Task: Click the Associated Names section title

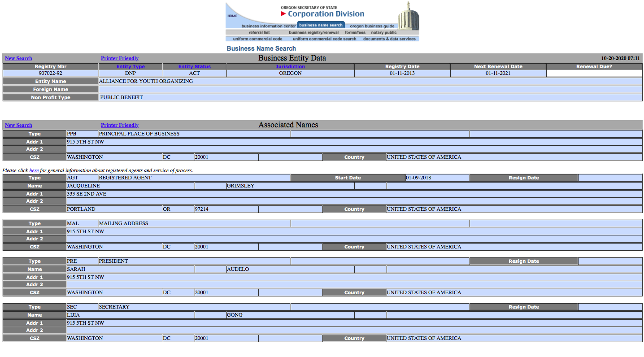Action: click(x=288, y=125)
